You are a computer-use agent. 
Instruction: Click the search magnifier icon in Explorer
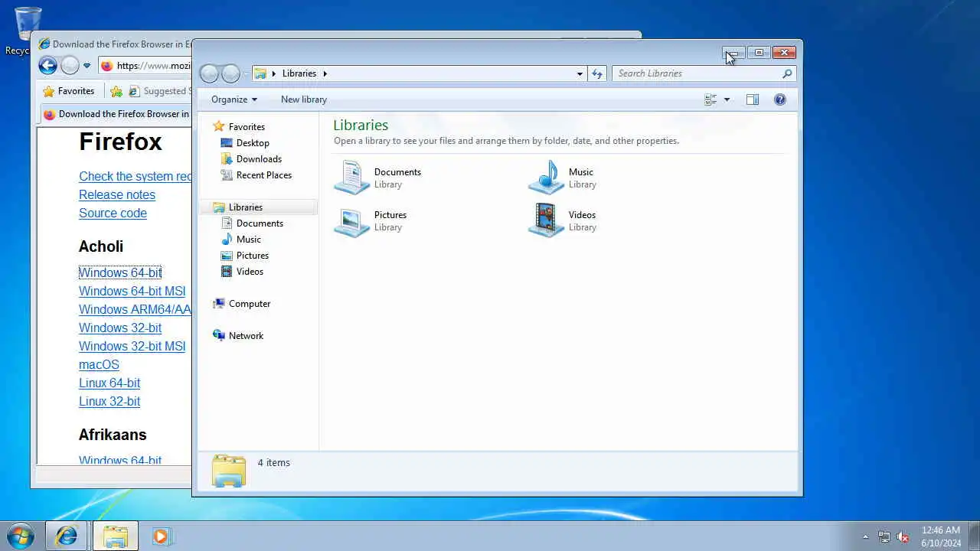tap(787, 73)
